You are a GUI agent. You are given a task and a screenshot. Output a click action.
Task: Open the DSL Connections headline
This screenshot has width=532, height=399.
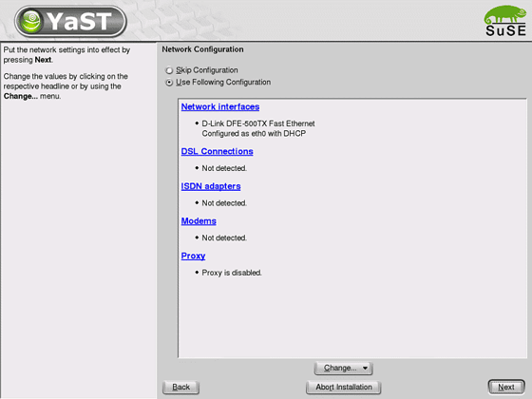click(x=218, y=151)
